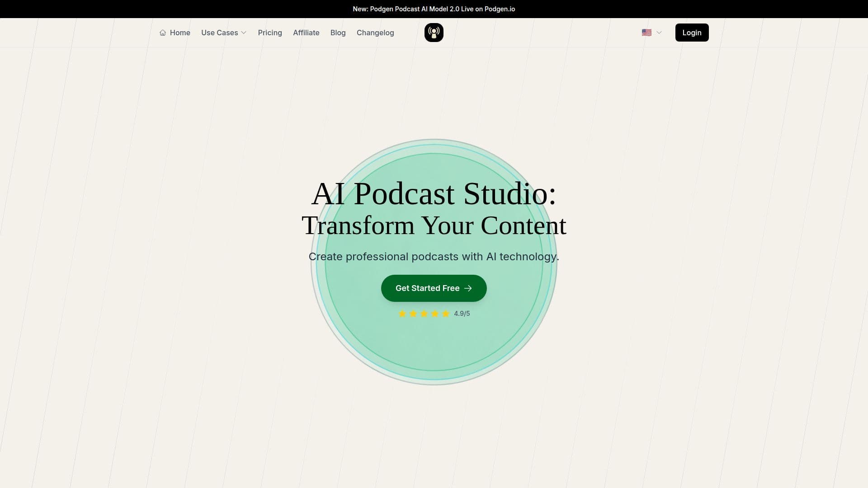
Task: Open the Changelog page
Action: pyautogui.click(x=375, y=33)
